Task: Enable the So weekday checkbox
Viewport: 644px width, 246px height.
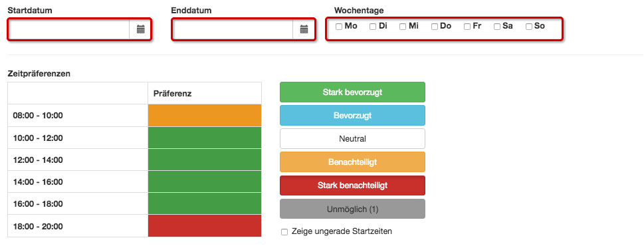Action: click(529, 27)
